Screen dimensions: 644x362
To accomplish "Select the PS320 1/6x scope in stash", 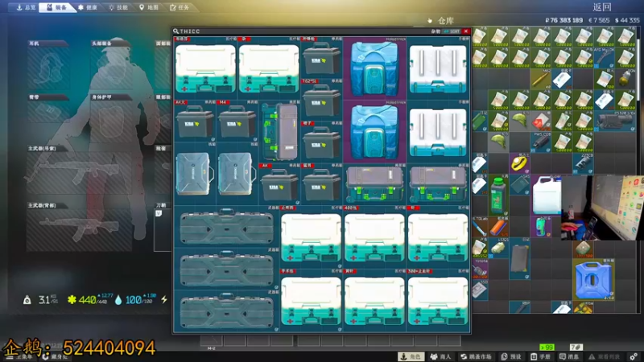I will tap(614, 121).
